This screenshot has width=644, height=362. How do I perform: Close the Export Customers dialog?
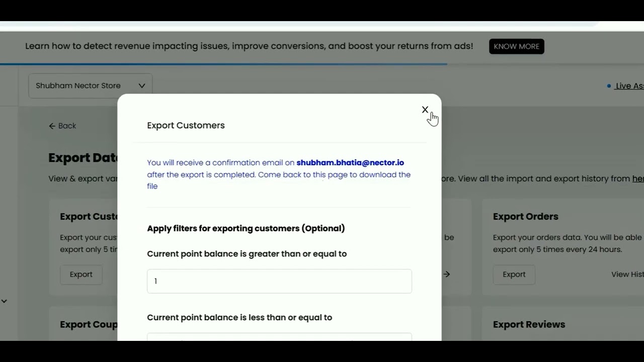pos(425,110)
